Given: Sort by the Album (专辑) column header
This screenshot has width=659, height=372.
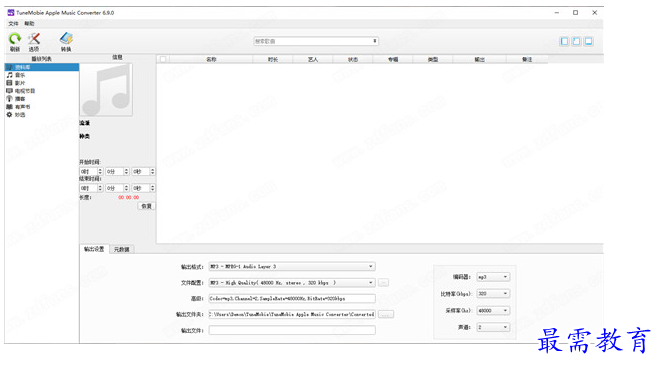Looking at the screenshot, I should [x=393, y=59].
